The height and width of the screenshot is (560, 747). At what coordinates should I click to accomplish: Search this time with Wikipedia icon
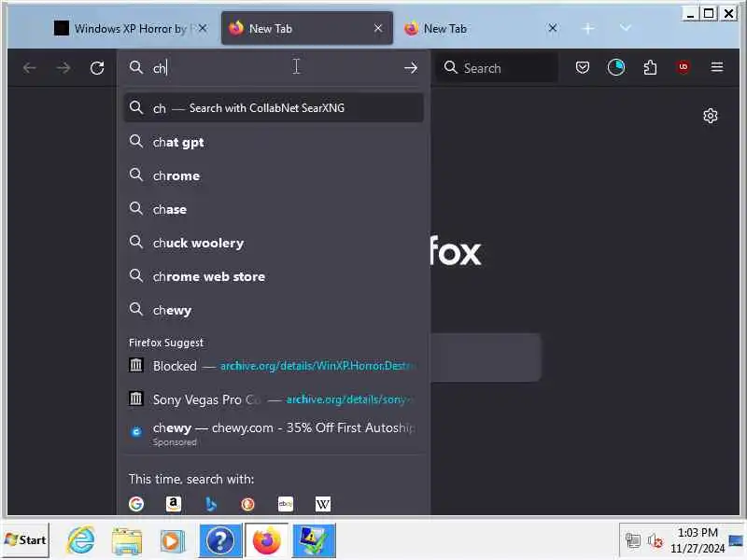tap(322, 504)
